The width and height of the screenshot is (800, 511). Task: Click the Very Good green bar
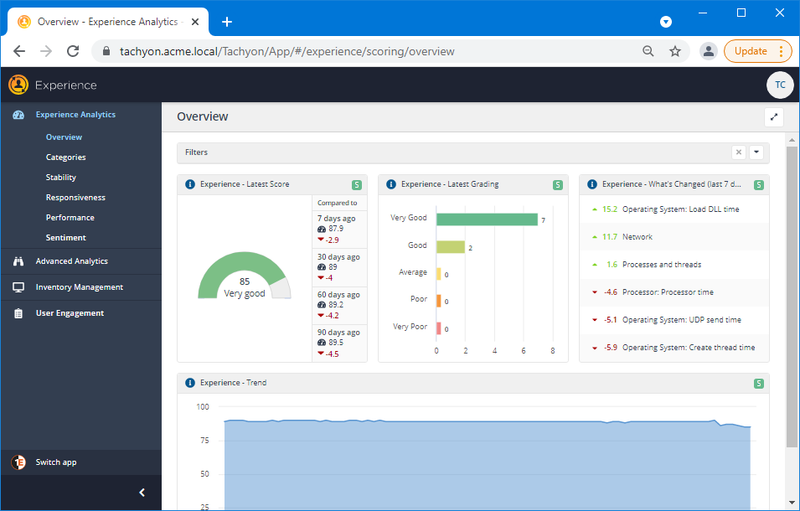487,219
